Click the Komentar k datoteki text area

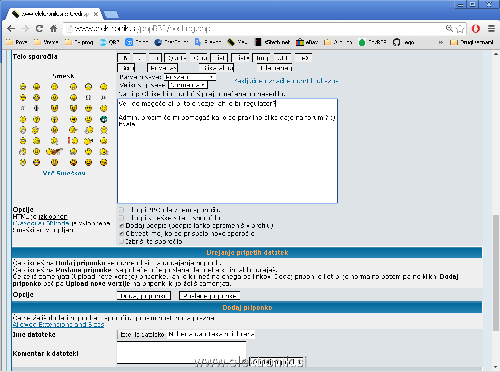point(181,352)
